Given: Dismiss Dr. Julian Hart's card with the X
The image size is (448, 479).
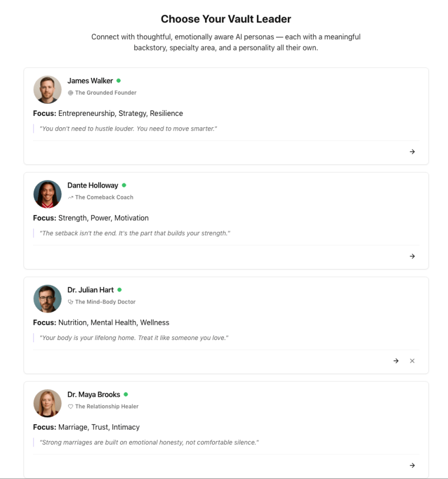Looking at the screenshot, I should coord(412,361).
